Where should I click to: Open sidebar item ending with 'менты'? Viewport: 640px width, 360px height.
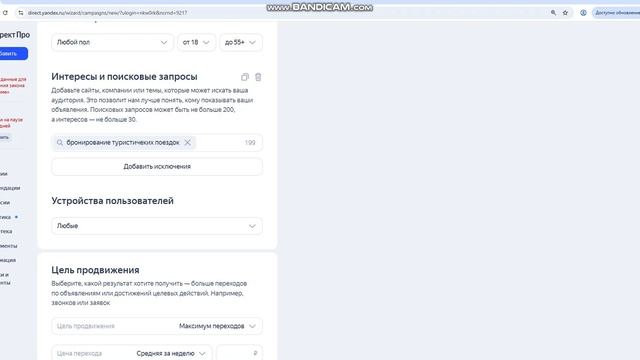(9, 246)
